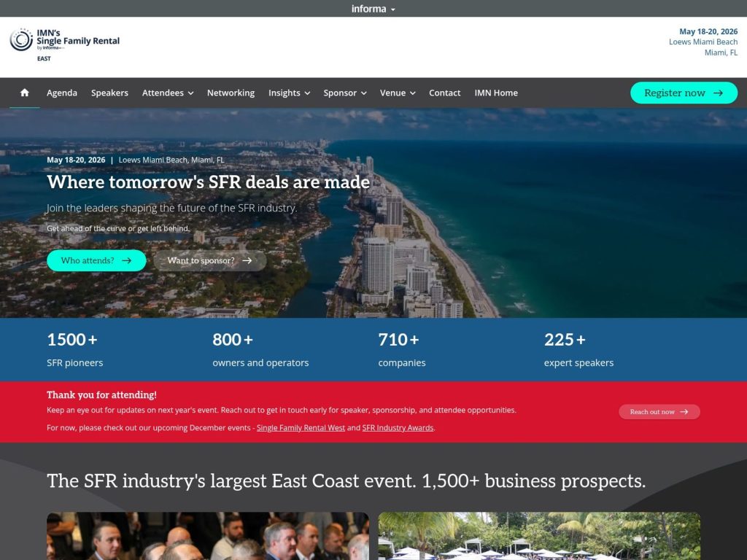This screenshot has width=747, height=560.
Task: Go to IMN Home from the menu
Action: [495, 93]
